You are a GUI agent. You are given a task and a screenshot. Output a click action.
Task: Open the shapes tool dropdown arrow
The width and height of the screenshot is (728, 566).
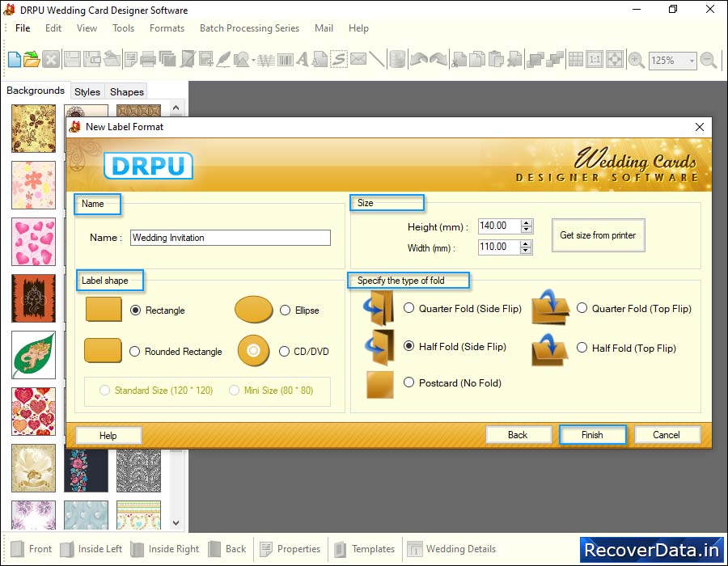[x=253, y=61]
